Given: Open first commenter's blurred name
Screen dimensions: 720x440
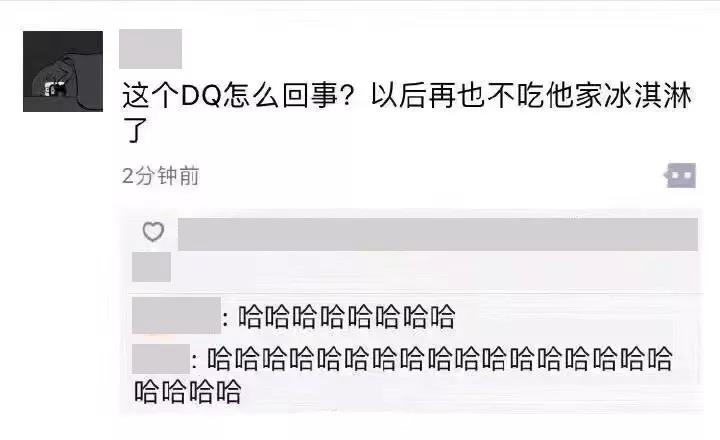Looking at the screenshot, I should [176, 316].
